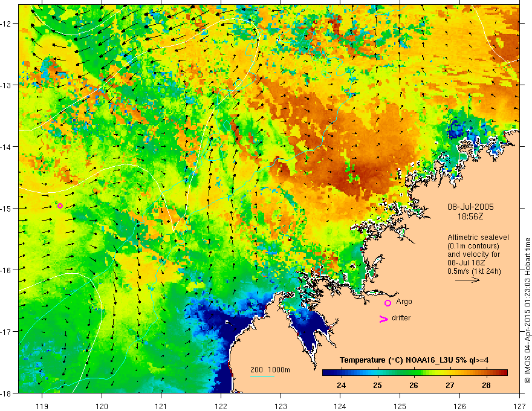This screenshot has width=532, height=411.
Task: Click the magenta drifter arrowhead in legend
Action: point(383,319)
